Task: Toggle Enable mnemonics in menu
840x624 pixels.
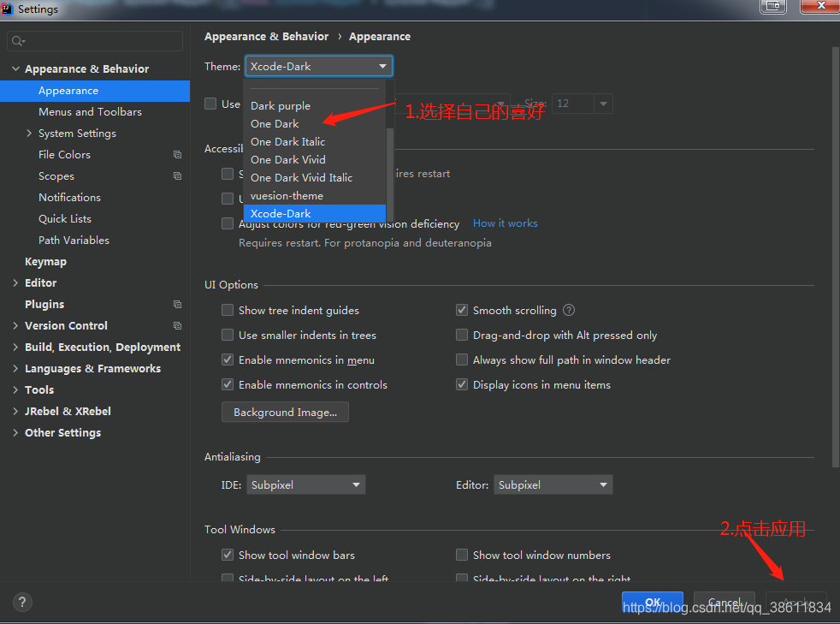Action: [x=228, y=360]
